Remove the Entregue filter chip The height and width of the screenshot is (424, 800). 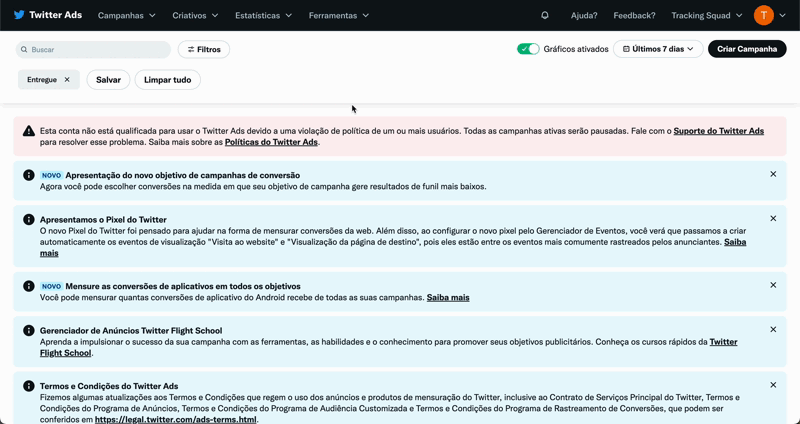click(67, 80)
